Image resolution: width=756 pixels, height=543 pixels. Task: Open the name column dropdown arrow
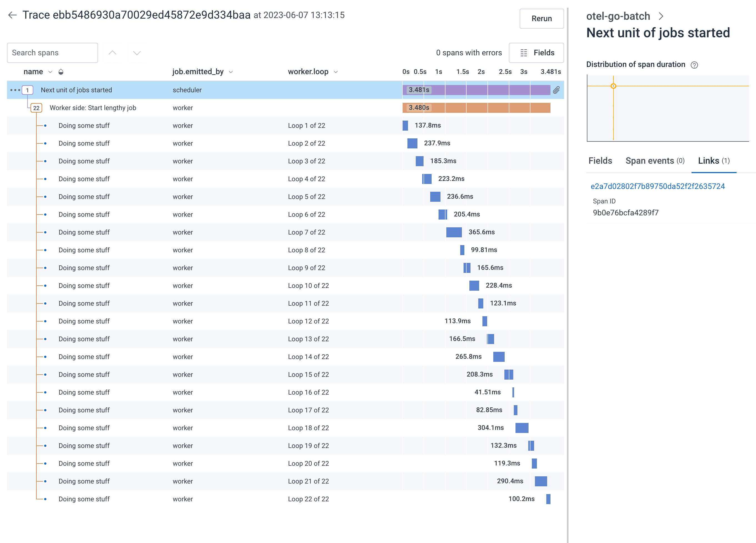(x=50, y=72)
